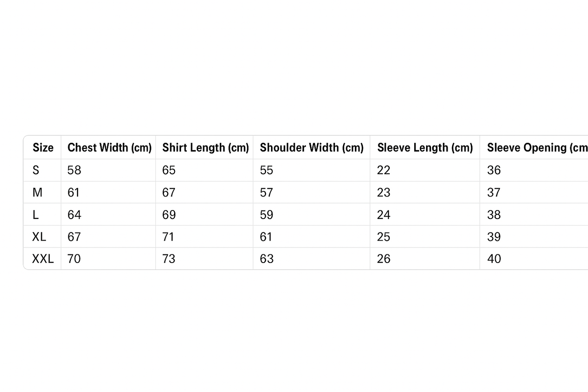Click shoulder width value 55
This screenshot has width=588, height=392.
pyautogui.click(x=267, y=170)
